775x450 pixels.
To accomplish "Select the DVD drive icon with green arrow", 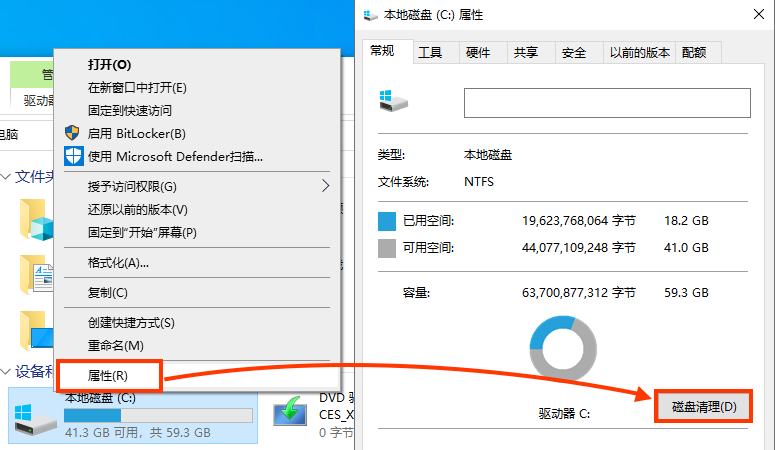I will click(x=290, y=410).
